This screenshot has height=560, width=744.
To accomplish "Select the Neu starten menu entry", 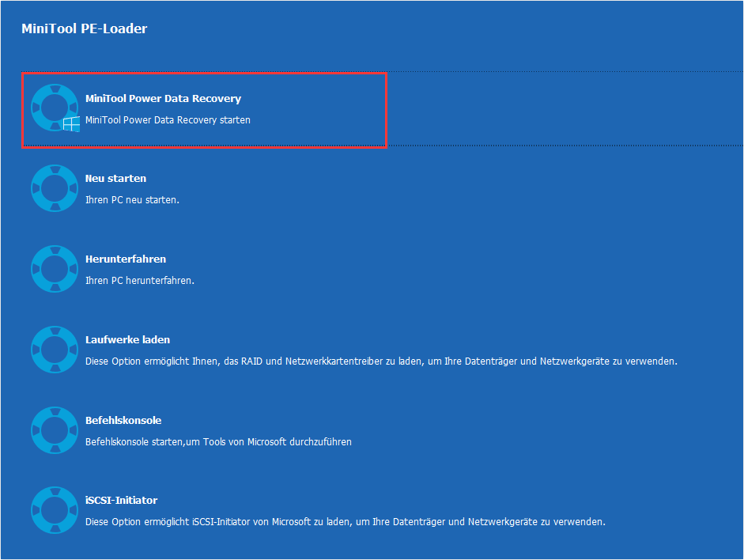I will [x=198, y=187].
